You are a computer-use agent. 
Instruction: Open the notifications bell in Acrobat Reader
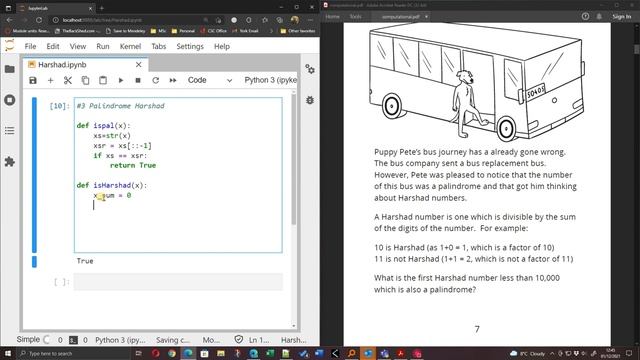(599, 17)
